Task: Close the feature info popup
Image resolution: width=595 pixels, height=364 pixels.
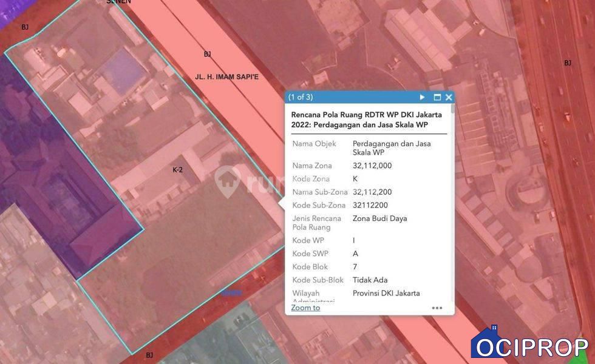Action: tap(449, 97)
